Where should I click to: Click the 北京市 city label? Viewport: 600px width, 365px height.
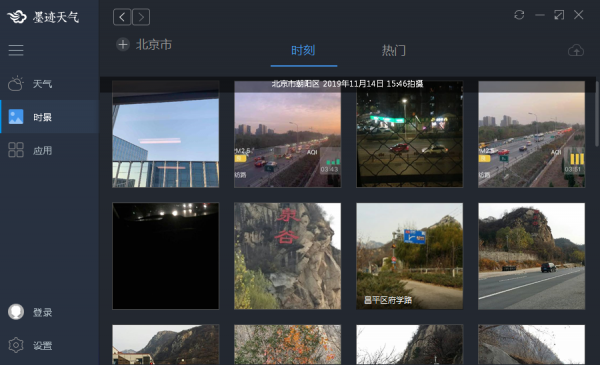coord(154,45)
